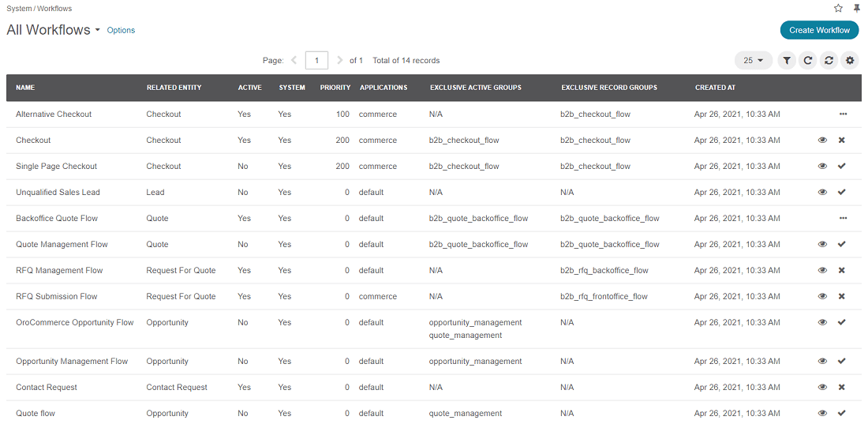Deactivate RFQ Management Flow workflow

(x=842, y=271)
